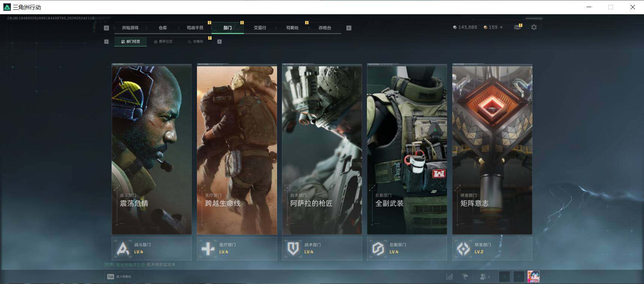Image resolution: width=644 pixels, height=284 pixels.
Task: Select the 部门任务 sub-tab
Action: click(131, 42)
